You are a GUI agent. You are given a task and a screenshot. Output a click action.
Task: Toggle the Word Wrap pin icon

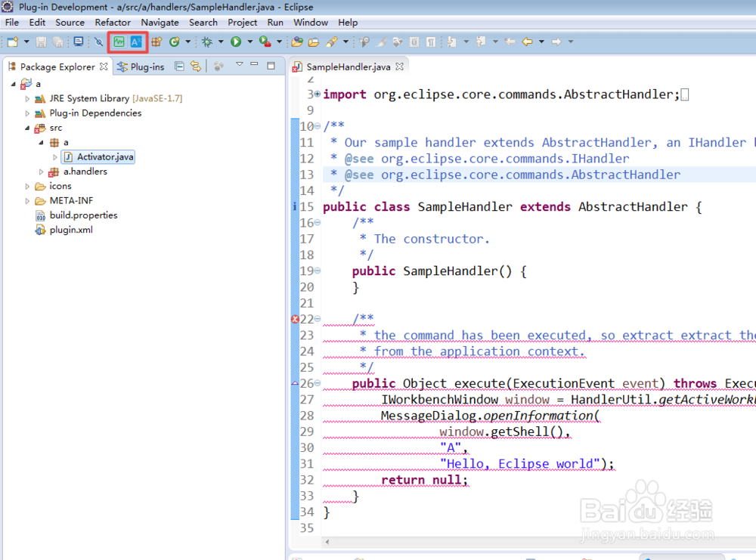tap(364, 42)
